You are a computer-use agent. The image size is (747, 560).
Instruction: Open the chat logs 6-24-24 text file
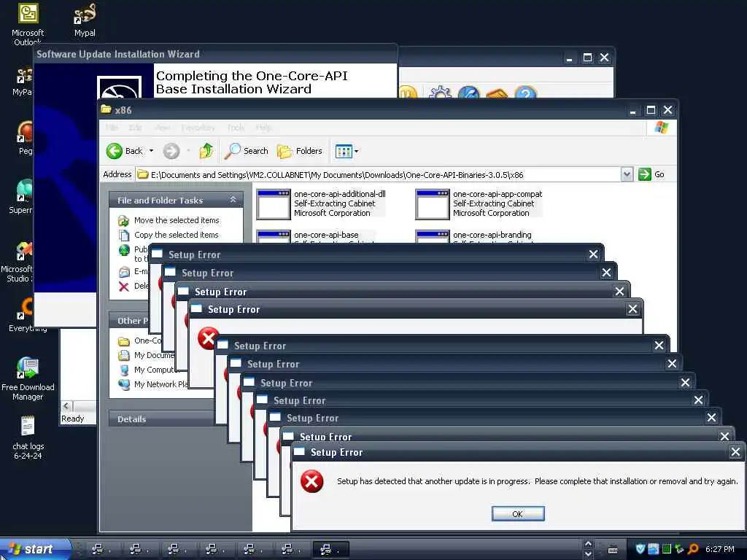[28, 437]
